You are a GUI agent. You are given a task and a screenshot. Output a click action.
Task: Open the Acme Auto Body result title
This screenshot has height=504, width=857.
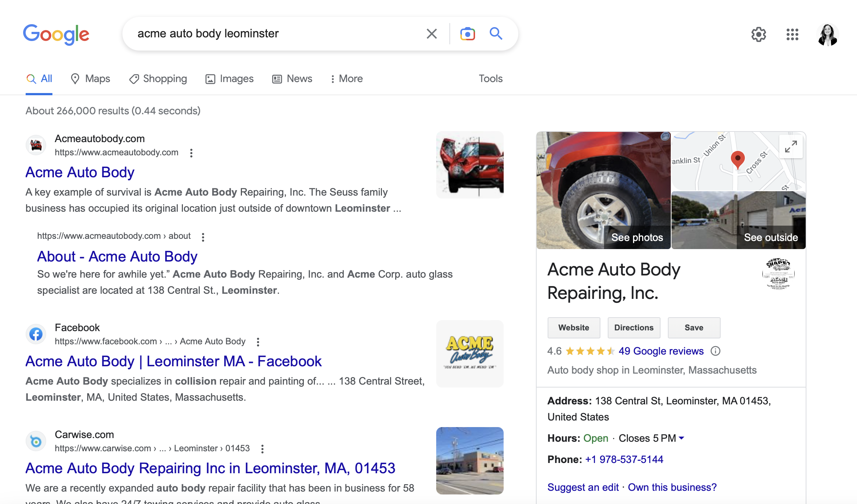(80, 173)
